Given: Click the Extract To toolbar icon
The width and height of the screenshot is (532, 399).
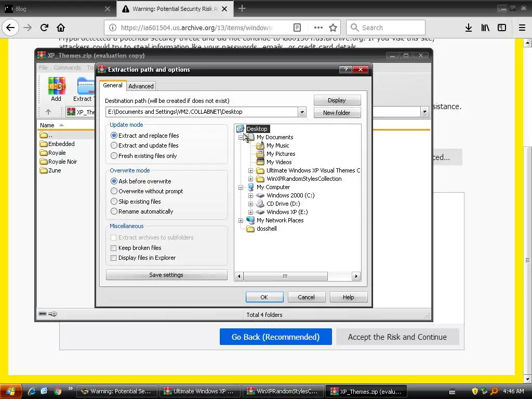Looking at the screenshot, I should tap(84, 89).
